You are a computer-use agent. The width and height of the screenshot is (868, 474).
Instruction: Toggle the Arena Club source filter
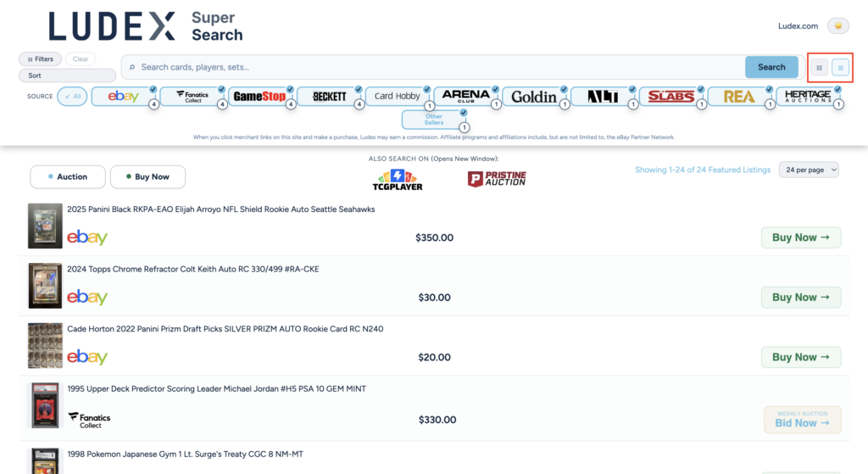pyautogui.click(x=465, y=97)
